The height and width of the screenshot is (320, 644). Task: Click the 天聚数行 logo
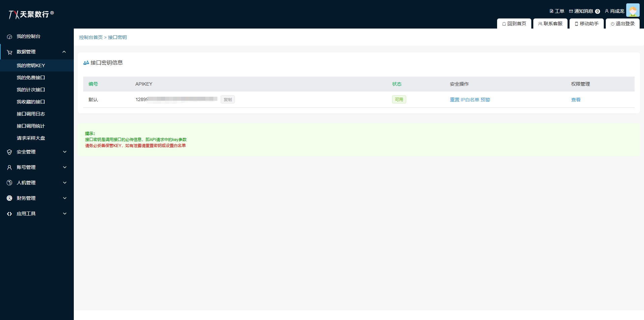31,14
